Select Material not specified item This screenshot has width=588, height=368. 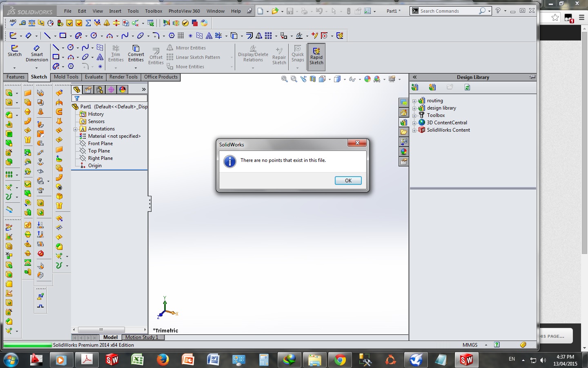pyautogui.click(x=114, y=136)
